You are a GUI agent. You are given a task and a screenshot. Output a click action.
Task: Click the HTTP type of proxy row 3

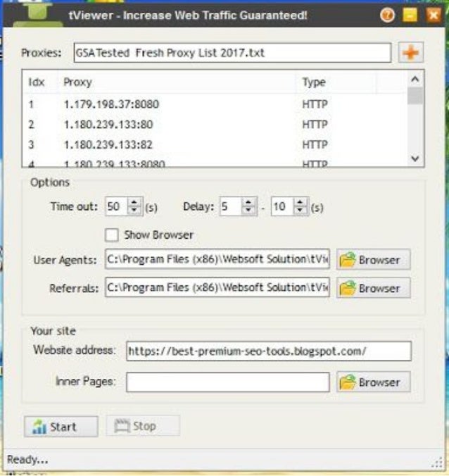tap(315, 144)
